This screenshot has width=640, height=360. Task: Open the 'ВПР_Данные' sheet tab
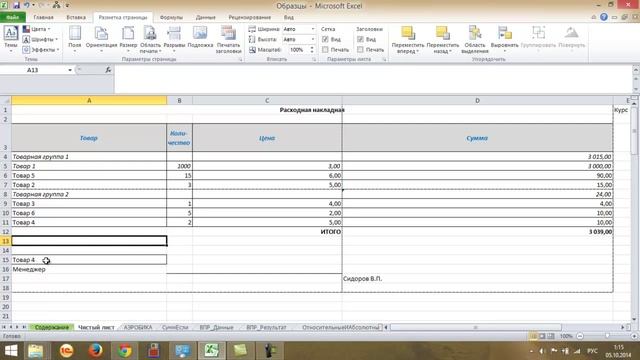(x=216, y=327)
